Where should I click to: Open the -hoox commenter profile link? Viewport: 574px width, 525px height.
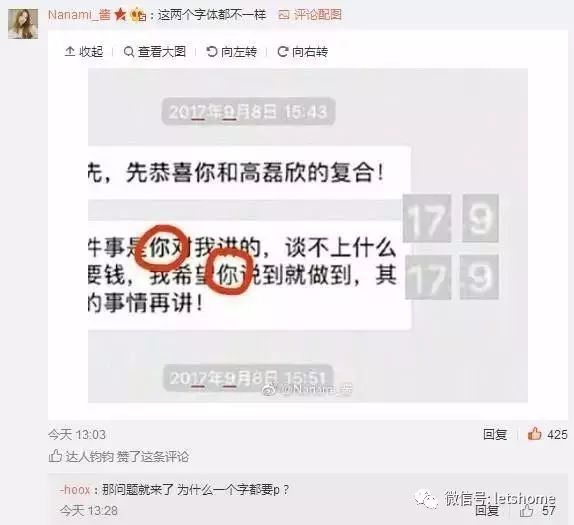pyautogui.click(x=75, y=489)
